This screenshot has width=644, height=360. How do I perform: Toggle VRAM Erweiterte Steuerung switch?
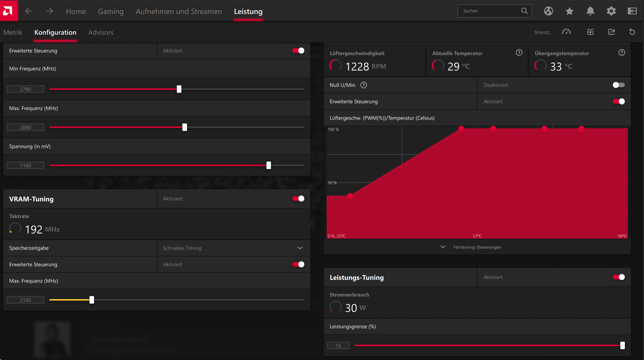click(x=298, y=264)
